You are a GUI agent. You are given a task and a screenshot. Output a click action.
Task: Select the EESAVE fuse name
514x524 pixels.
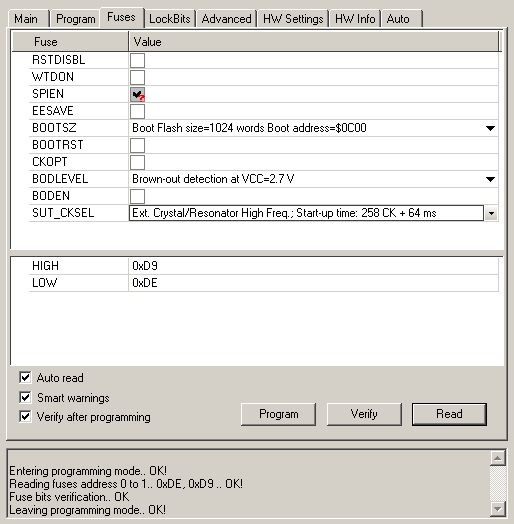click(52, 111)
